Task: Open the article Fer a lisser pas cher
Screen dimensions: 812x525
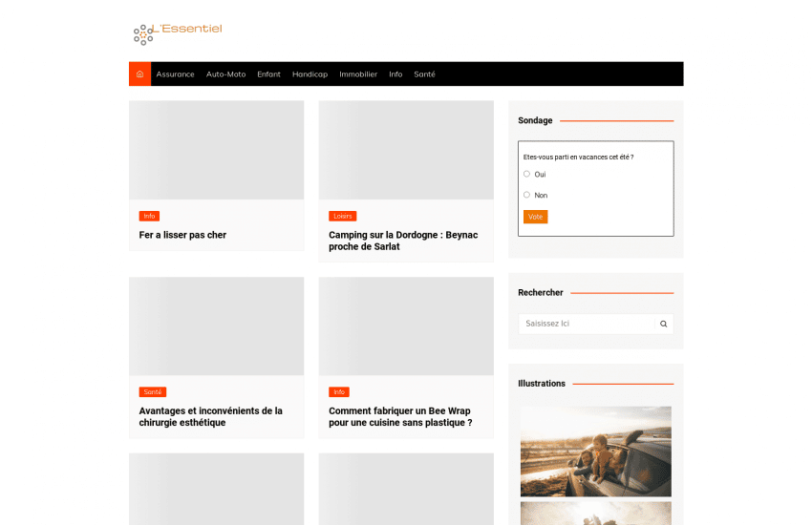Action: click(x=182, y=235)
